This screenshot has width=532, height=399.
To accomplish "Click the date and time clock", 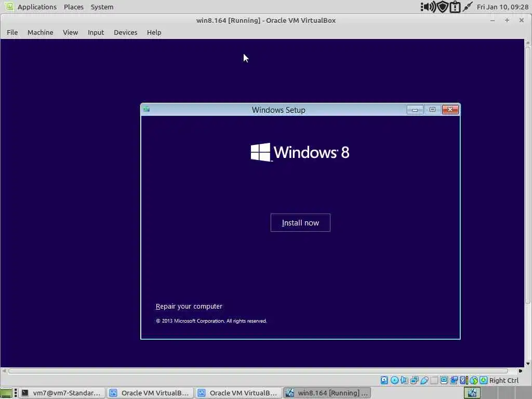I will 502,7.
